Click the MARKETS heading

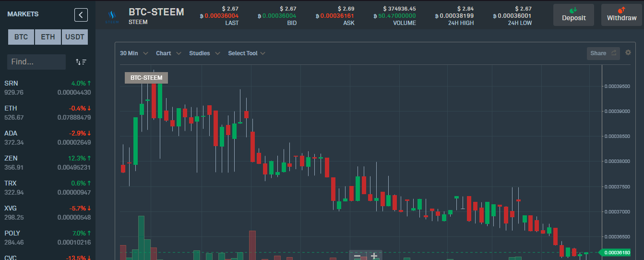[24, 14]
